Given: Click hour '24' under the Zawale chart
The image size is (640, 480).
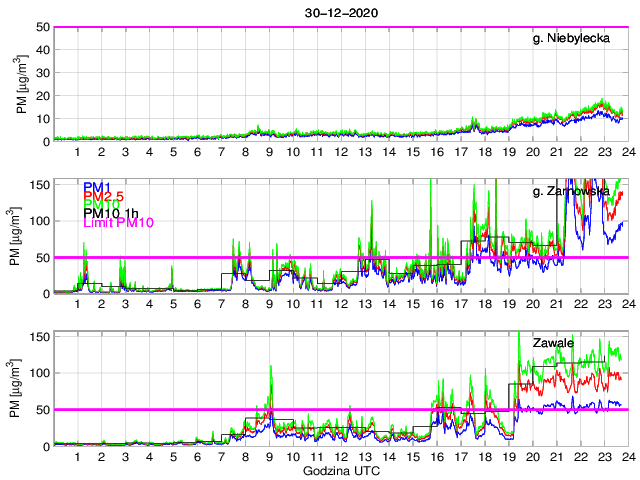Looking at the screenshot, I should coord(629,457).
